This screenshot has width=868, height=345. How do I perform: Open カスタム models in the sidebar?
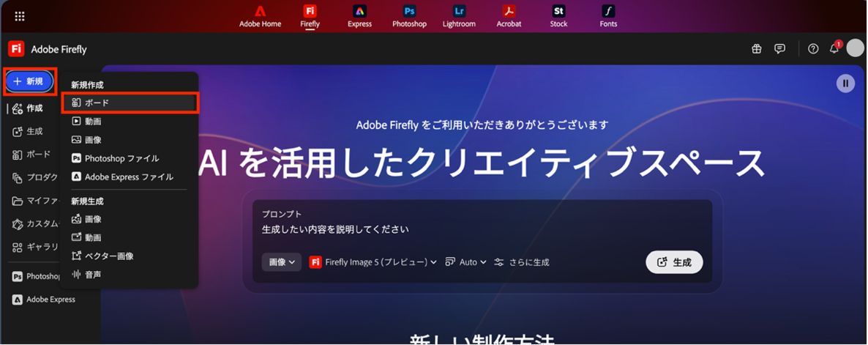pos(35,223)
